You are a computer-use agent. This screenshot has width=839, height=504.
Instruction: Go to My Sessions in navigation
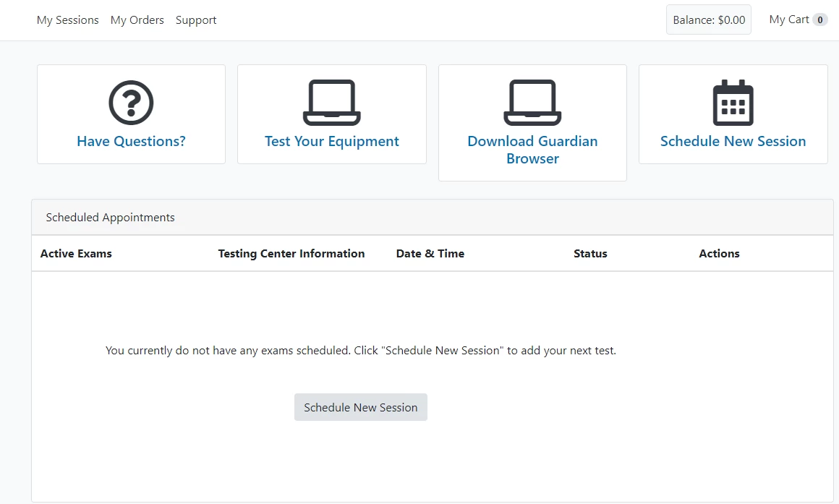(x=68, y=20)
